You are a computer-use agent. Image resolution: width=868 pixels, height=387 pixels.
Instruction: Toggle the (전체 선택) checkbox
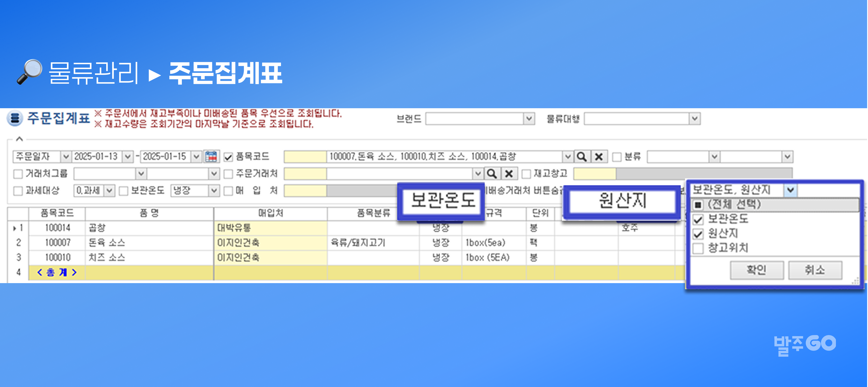(698, 205)
